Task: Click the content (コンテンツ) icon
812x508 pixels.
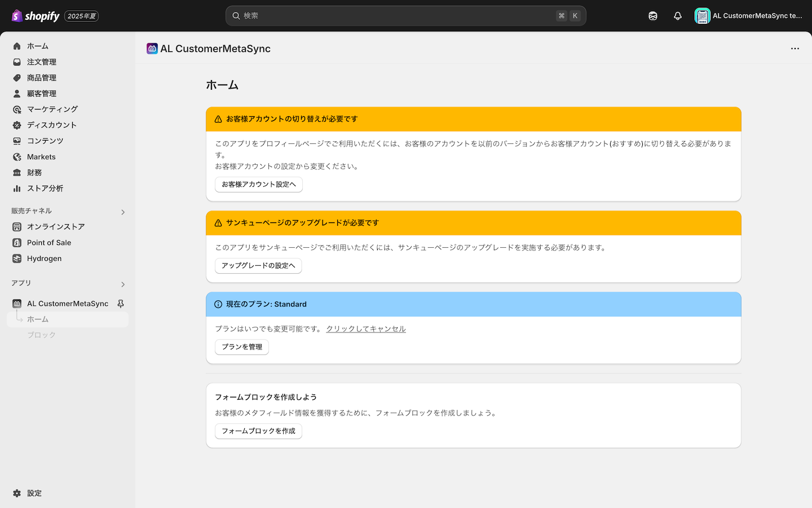Action: click(x=17, y=141)
